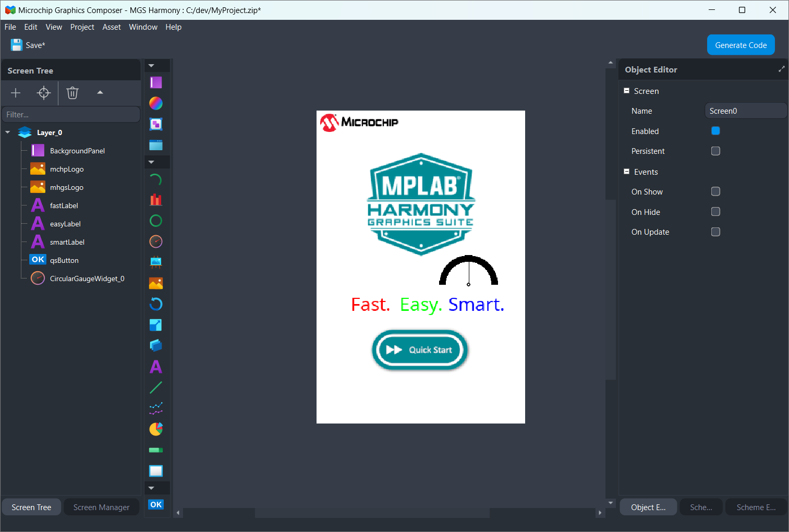The image size is (789, 532).
Task: Switch to the Sche... tab
Action: [701, 507]
